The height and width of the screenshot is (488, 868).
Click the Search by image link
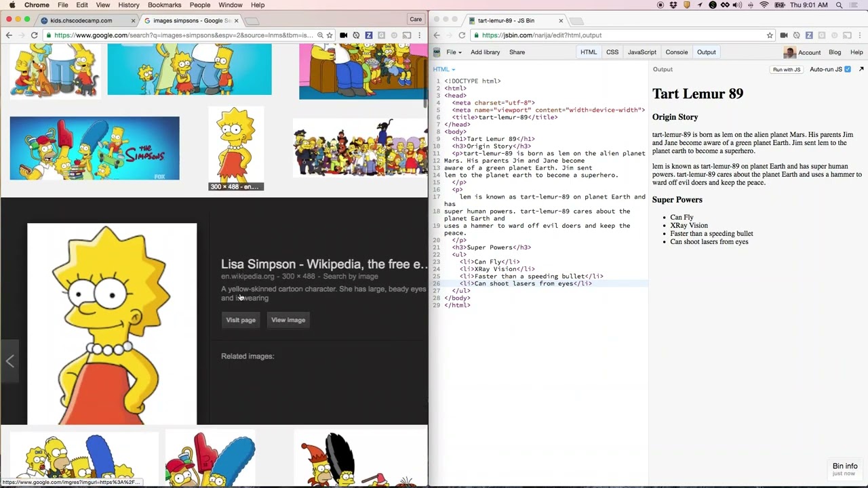tap(351, 277)
